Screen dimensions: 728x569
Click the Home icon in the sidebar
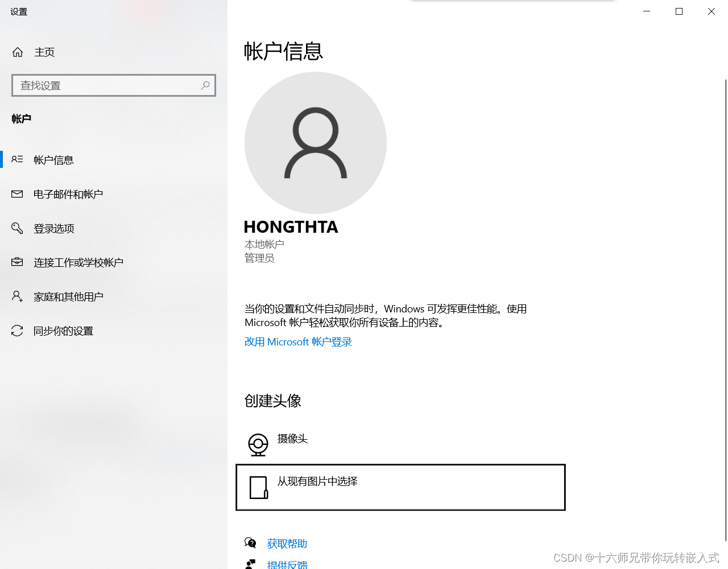(x=18, y=52)
